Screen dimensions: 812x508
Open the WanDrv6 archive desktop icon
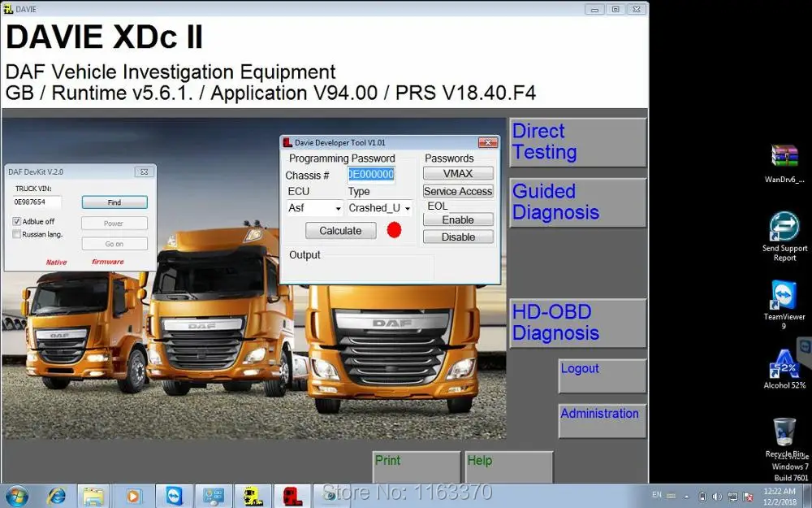784,164
